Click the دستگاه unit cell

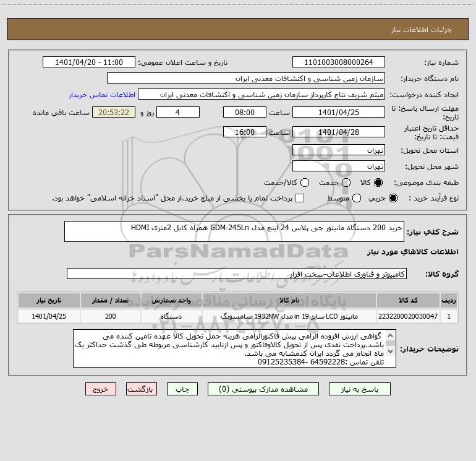pos(171,316)
